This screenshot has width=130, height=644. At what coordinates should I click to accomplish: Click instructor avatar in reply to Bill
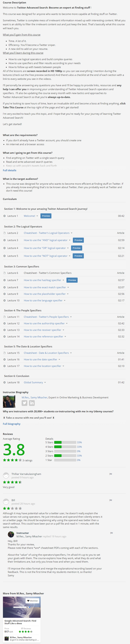(x=11, y=534)
